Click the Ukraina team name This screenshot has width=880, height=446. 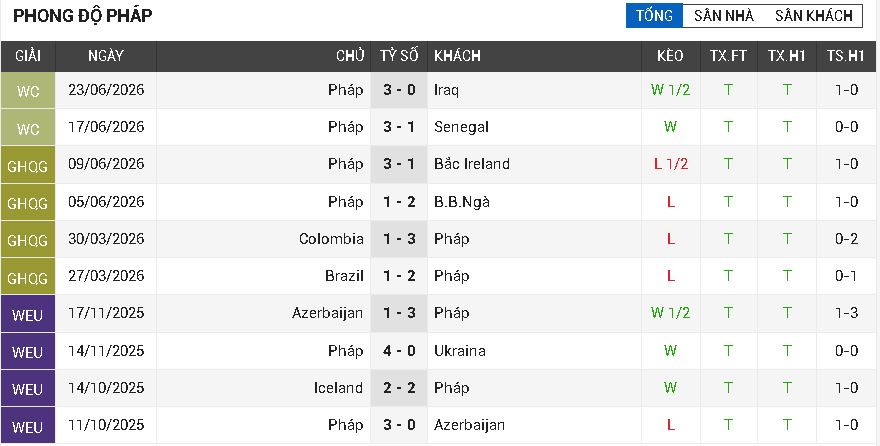pos(460,351)
